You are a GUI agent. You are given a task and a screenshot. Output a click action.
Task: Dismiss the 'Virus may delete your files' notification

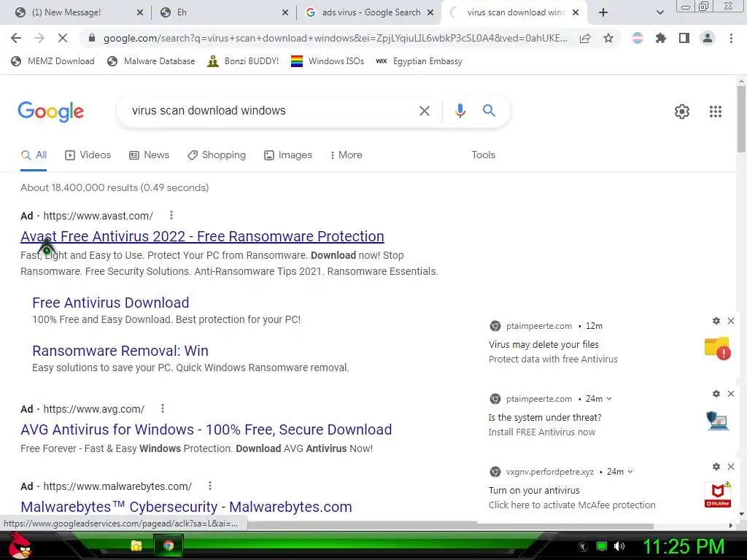pos(731,321)
